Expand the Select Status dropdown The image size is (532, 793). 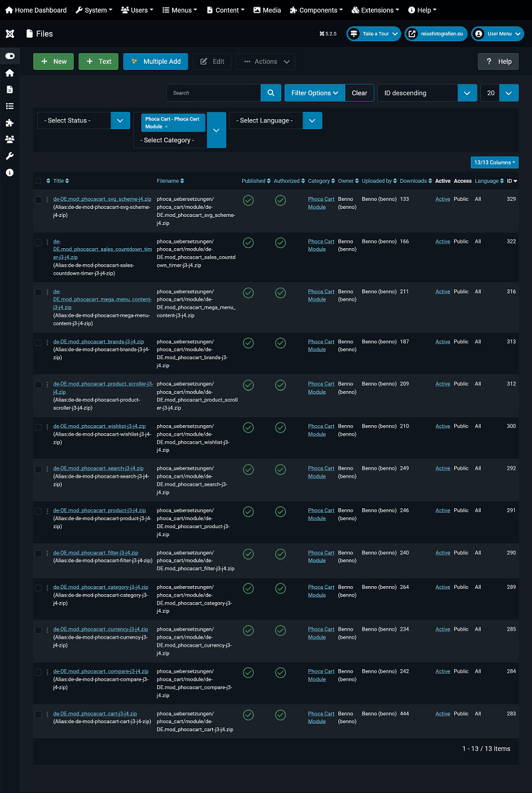[83, 120]
